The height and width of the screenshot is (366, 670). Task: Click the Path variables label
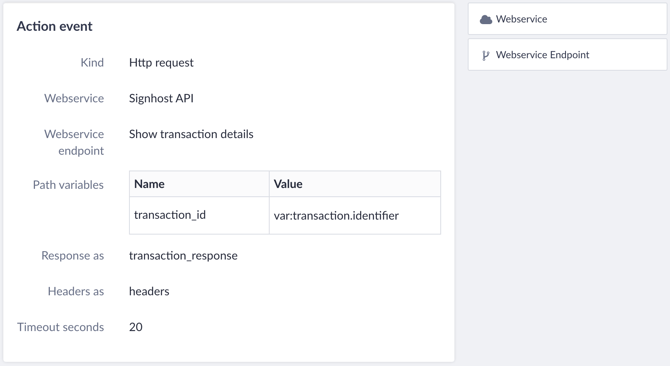(68, 185)
